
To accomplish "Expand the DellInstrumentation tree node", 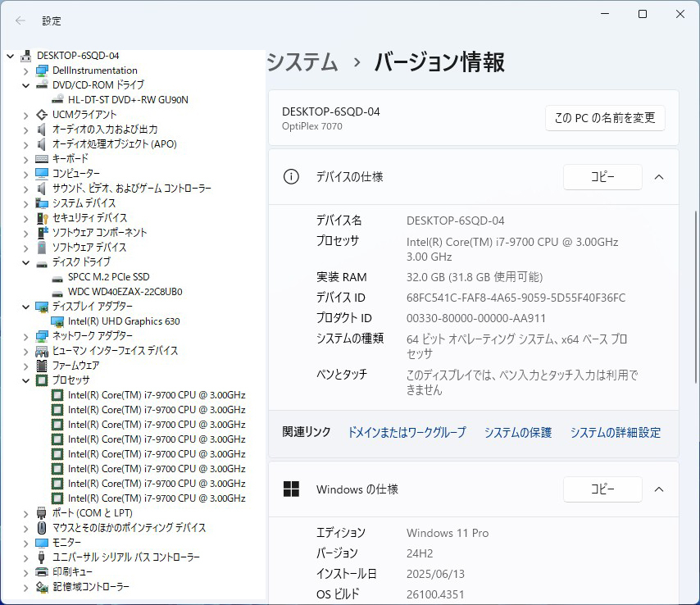I will pyautogui.click(x=25, y=71).
